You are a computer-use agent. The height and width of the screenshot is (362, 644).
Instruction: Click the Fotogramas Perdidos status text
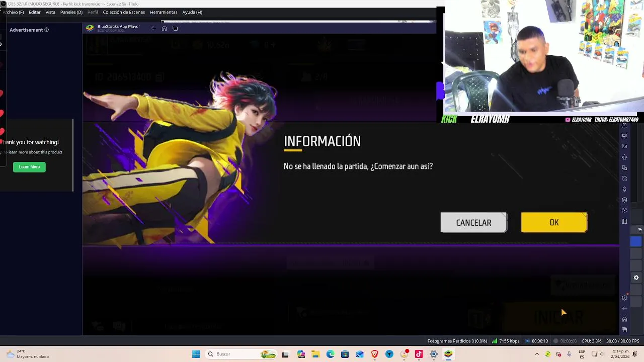point(457,341)
